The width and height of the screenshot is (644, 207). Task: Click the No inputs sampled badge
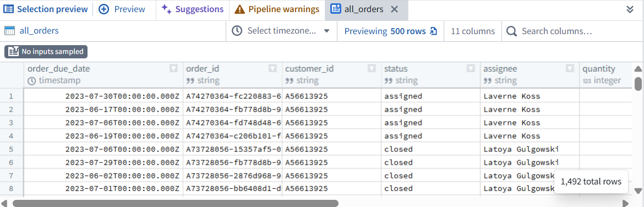coord(46,51)
